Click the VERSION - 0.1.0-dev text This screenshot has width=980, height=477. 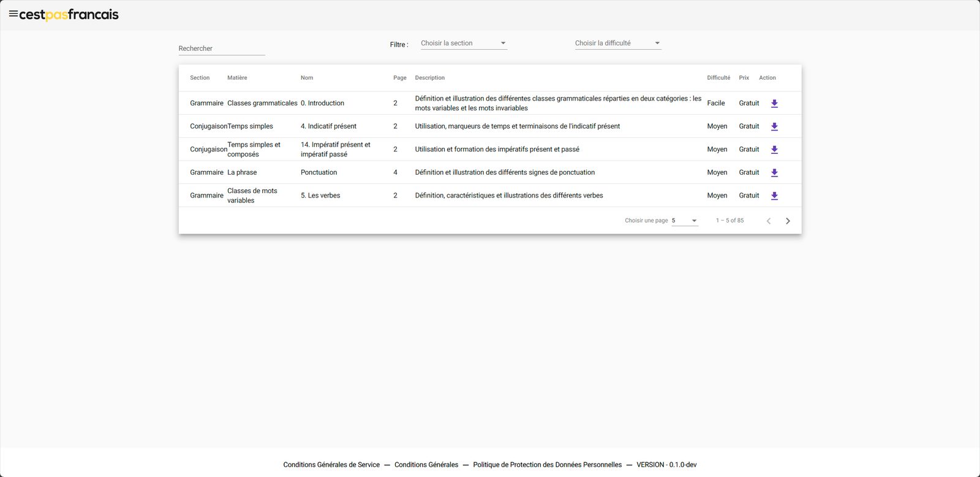(x=666, y=465)
